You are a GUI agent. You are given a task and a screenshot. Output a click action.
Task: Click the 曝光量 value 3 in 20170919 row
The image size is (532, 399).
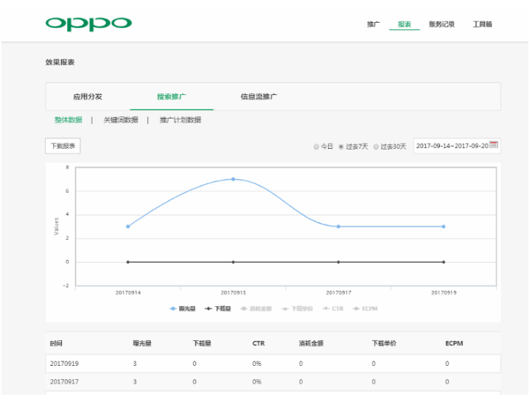[x=135, y=364]
